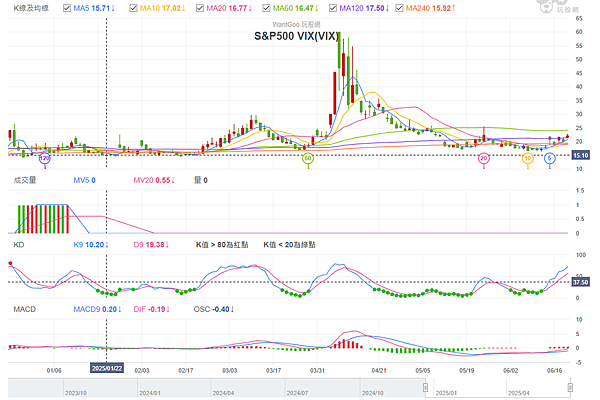Click the 2024/10 label in range navigator
Image resolution: width=600 pixels, height=400 pixels.
pyautogui.click(x=373, y=393)
